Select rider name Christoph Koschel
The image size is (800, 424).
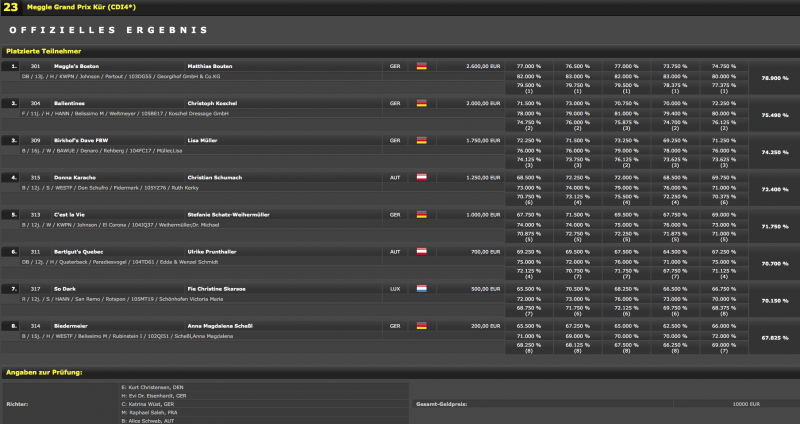click(x=214, y=102)
